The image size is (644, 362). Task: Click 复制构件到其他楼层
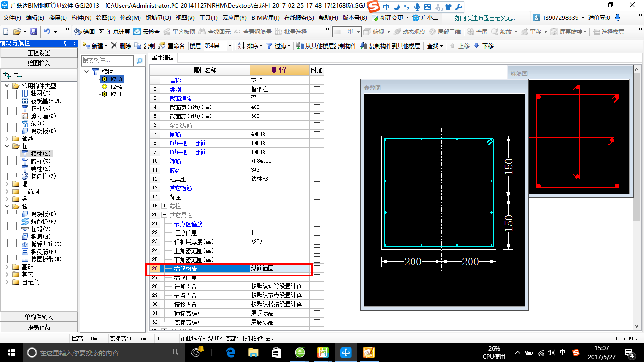click(x=390, y=46)
